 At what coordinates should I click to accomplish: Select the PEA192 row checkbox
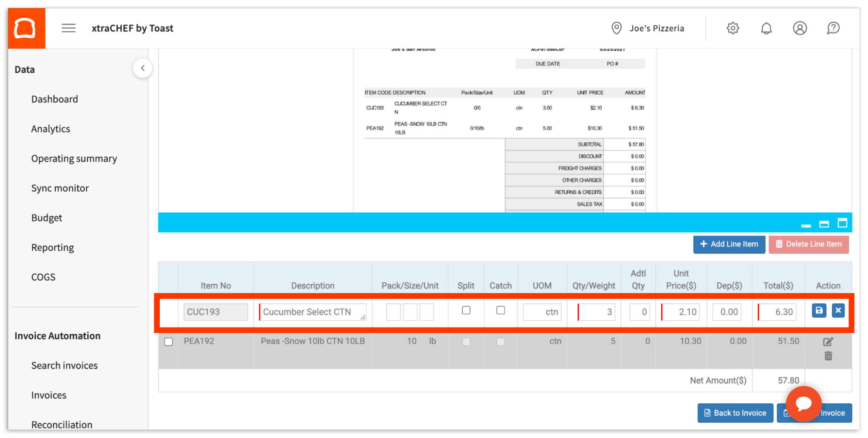tap(168, 342)
